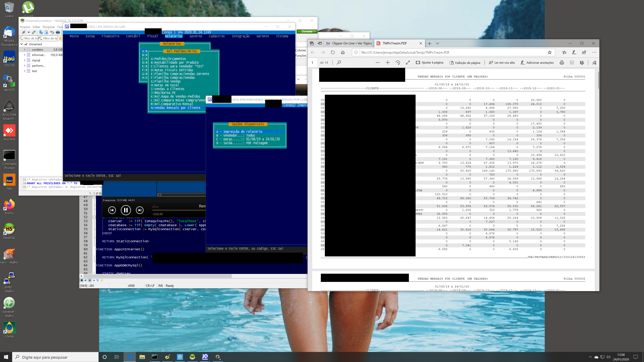Zoom in on the PDF page
The image size is (644, 362).
click(388, 63)
